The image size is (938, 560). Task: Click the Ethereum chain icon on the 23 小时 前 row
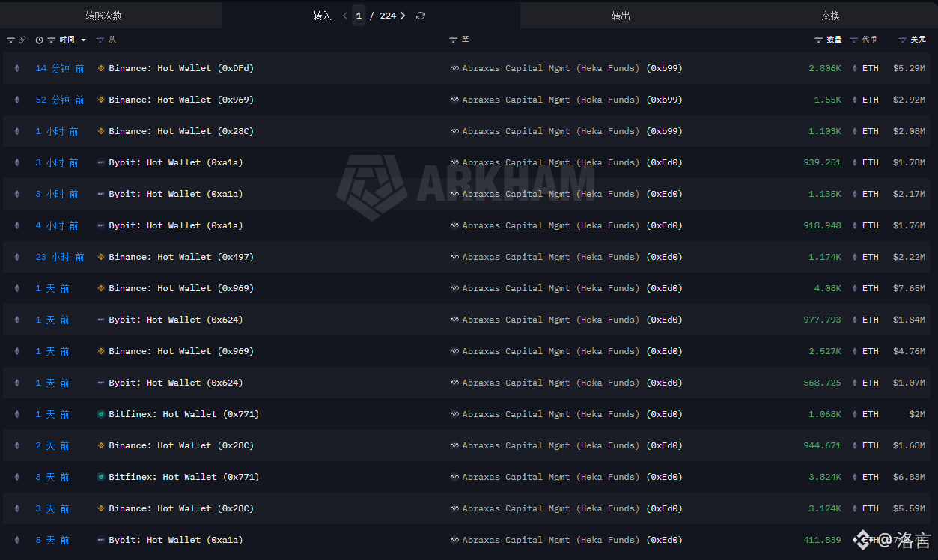17,257
